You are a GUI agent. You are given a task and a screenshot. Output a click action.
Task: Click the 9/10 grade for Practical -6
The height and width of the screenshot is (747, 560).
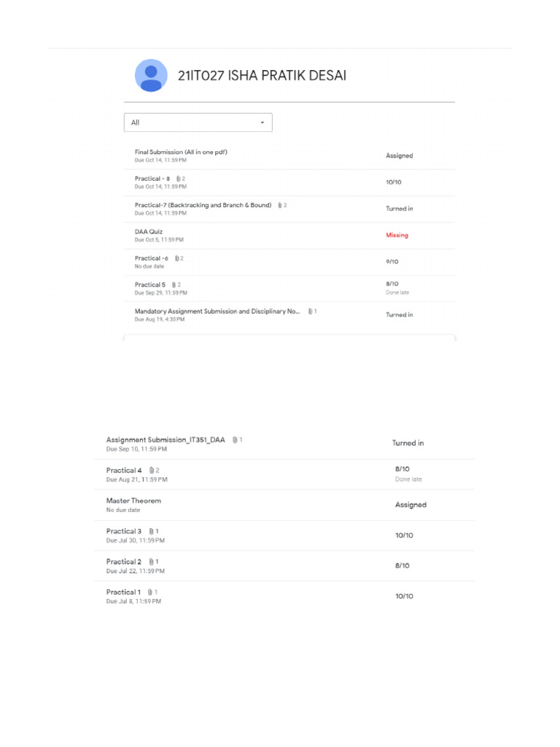(x=392, y=261)
